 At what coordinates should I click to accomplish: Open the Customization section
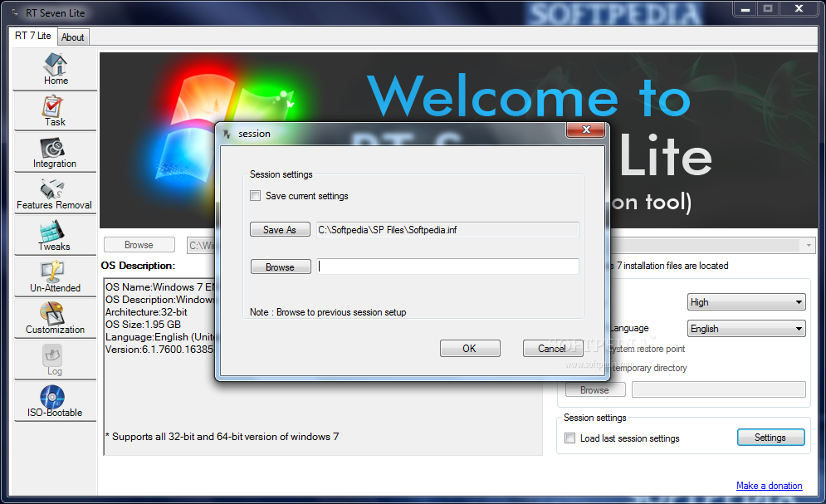click(56, 319)
